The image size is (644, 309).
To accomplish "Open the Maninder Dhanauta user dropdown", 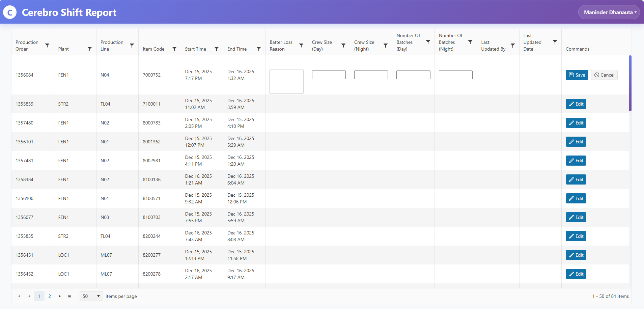I will (x=609, y=12).
